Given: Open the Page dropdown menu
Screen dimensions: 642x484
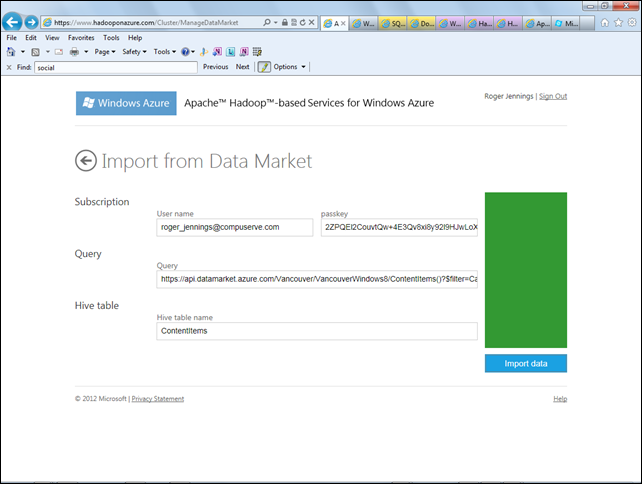Looking at the screenshot, I should [105, 52].
